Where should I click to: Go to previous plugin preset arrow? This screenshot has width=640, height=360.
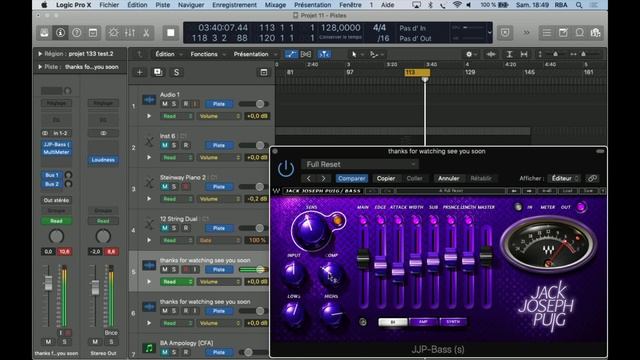tap(309, 178)
